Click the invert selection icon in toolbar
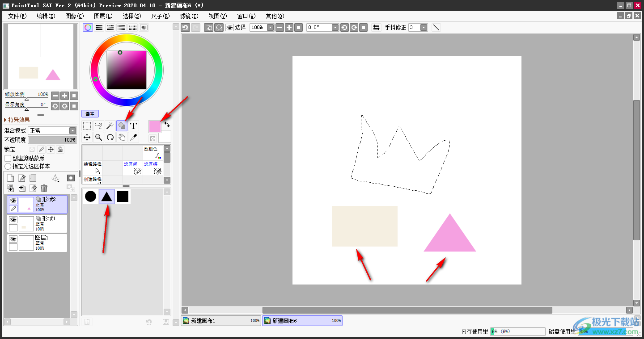The image size is (644, 339). [219, 27]
